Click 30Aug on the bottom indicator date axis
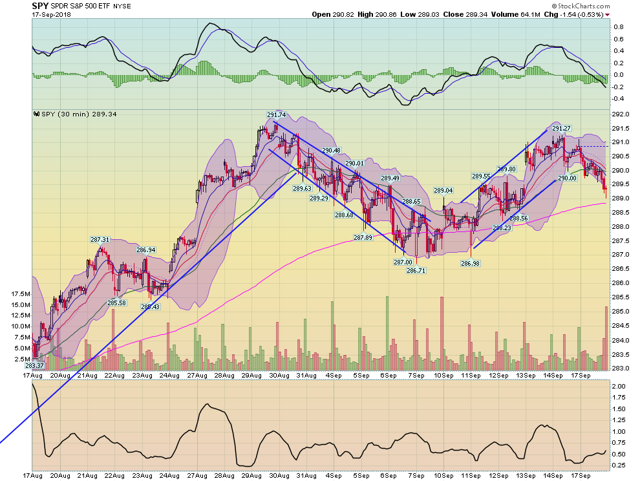Image resolution: width=640 pixels, height=481 pixels. 279,476
